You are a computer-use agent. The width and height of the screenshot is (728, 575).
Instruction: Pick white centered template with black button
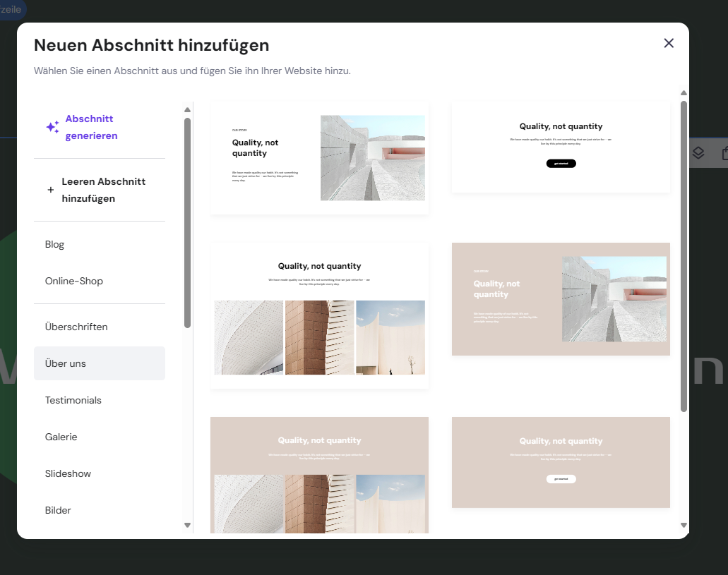(561, 147)
